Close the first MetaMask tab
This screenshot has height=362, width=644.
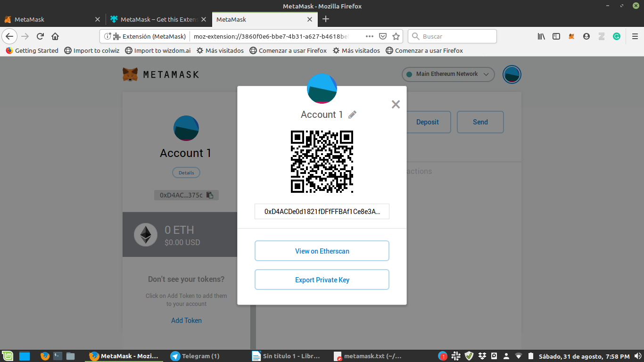98,19
